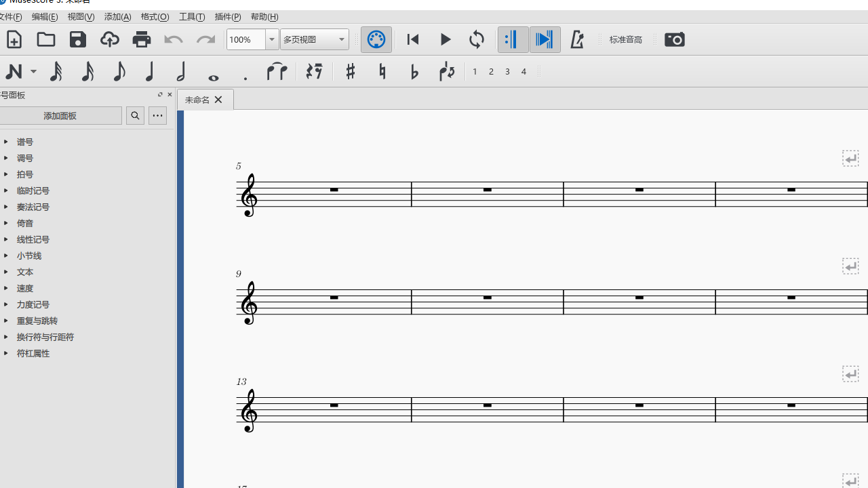
Task: Apply an augmentation dot to the note
Action: (245, 71)
